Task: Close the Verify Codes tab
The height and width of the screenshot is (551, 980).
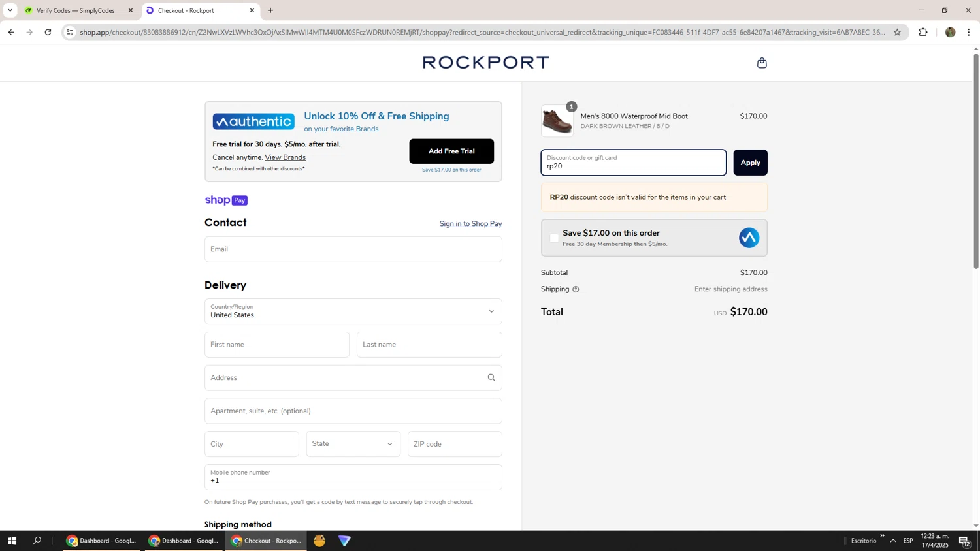Action: (131, 10)
